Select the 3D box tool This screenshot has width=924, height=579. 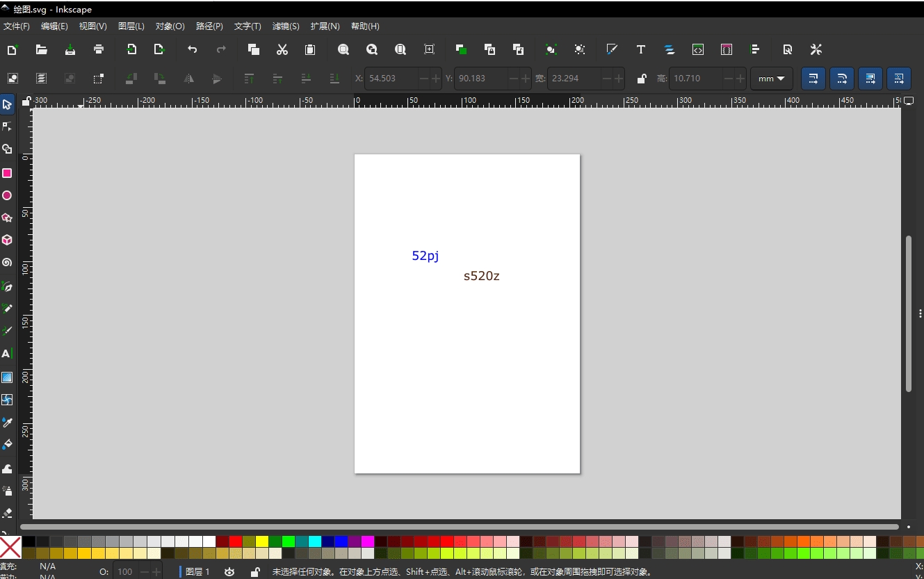tap(7, 240)
